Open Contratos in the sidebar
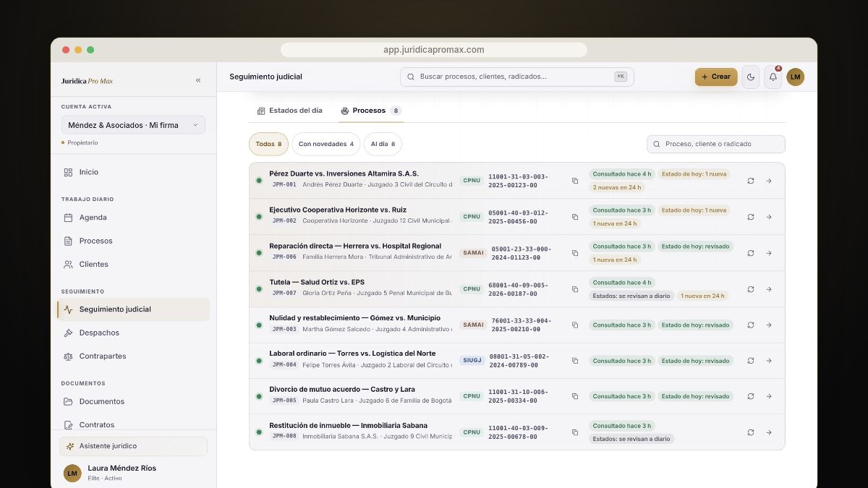Screen dimensions: 868x488 pyautogui.click(x=133, y=424)
